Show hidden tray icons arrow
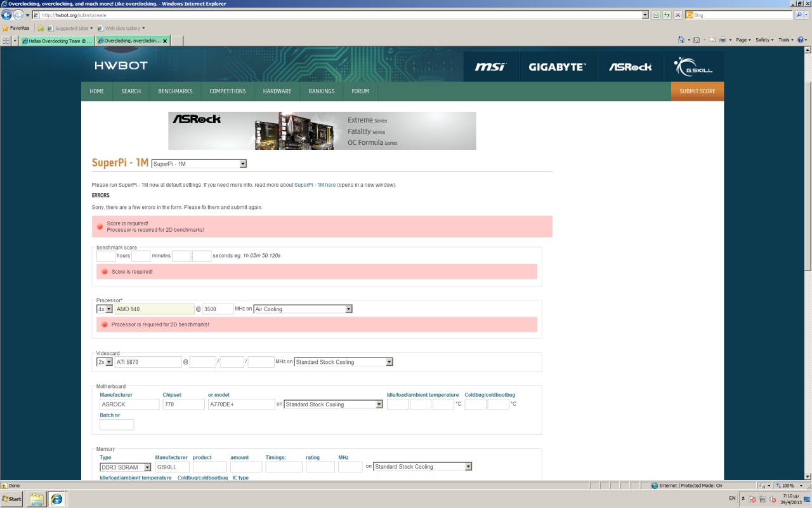 point(743,499)
